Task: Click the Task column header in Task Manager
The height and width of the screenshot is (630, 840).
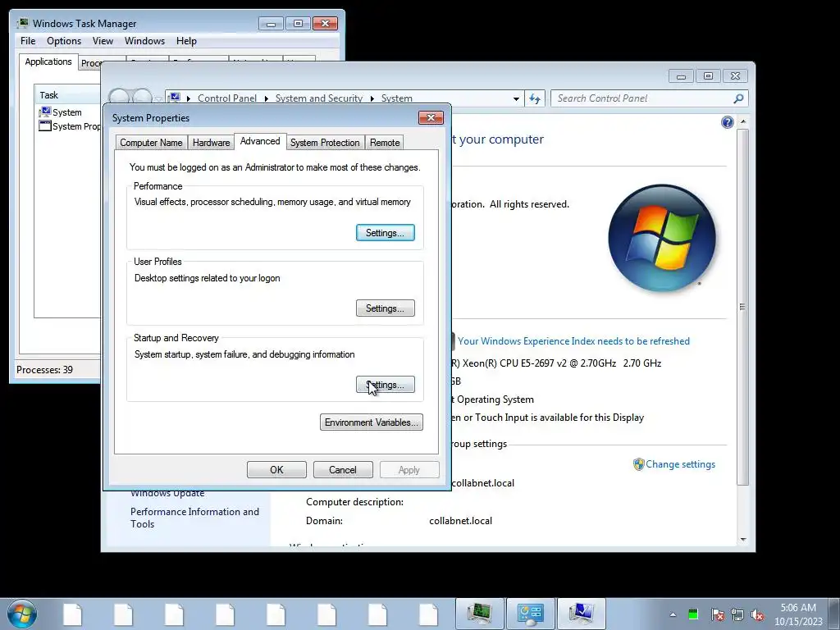Action: (x=67, y=95)
